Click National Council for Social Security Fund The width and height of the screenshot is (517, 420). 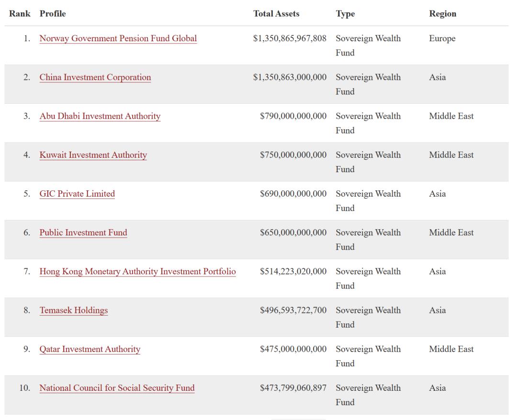(x=117, y=388)
